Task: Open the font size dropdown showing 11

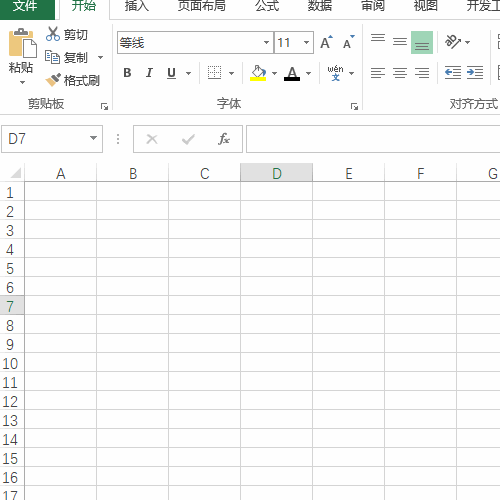Action: [306, 42]
